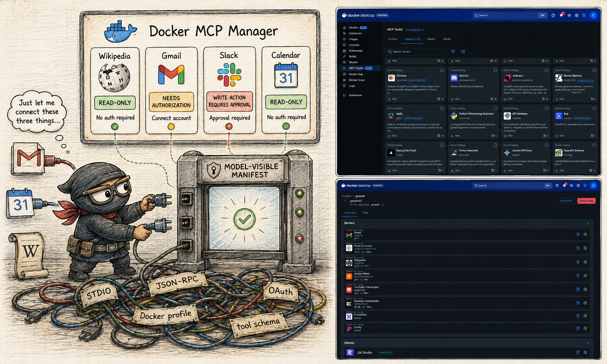Delete YouTube Transcripts server via trash icon
607x364 pixels.
pyautogui.click(x=578, y=289)
